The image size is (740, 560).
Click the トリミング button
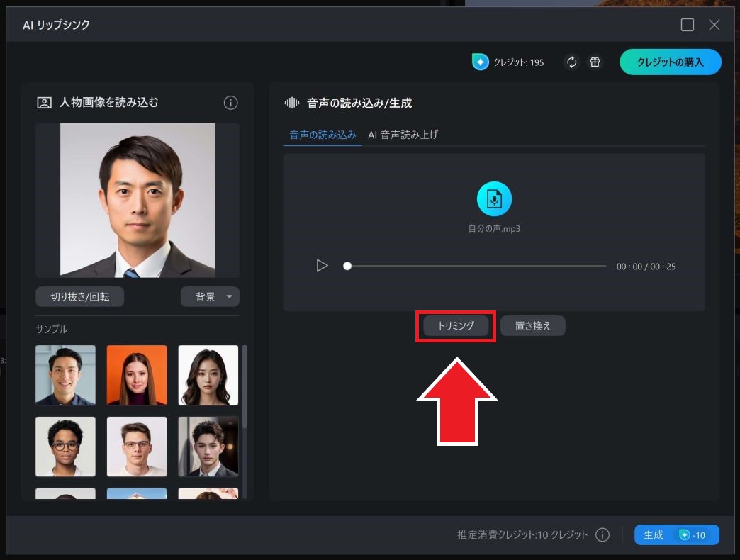tap(456, 325)
